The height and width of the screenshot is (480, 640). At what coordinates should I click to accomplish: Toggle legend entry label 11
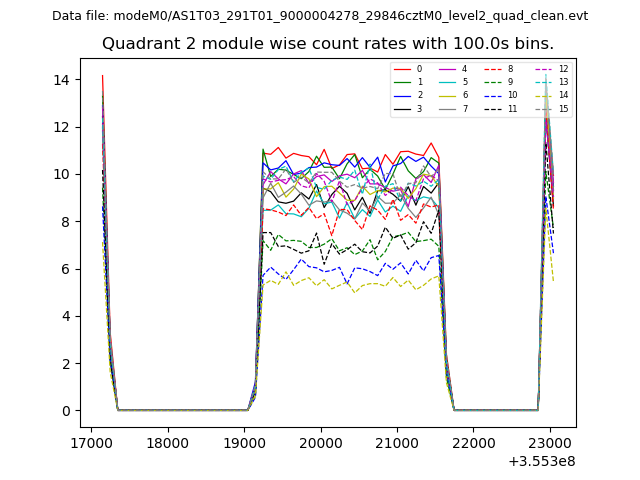click(512, 108)
